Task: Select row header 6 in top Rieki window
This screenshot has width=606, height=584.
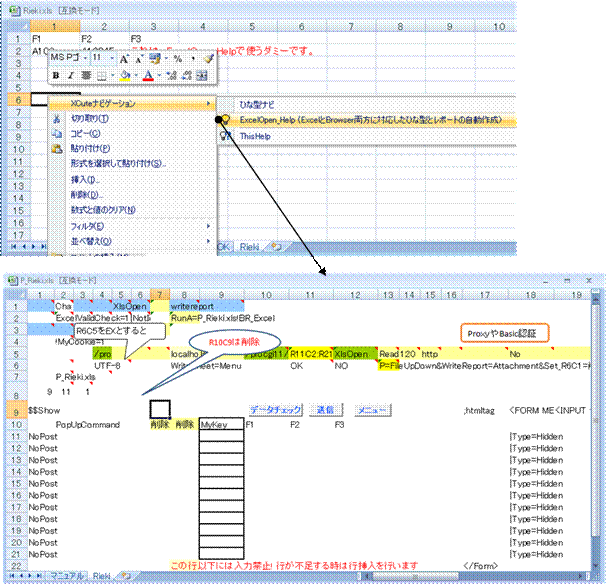Action: point(18,100)
